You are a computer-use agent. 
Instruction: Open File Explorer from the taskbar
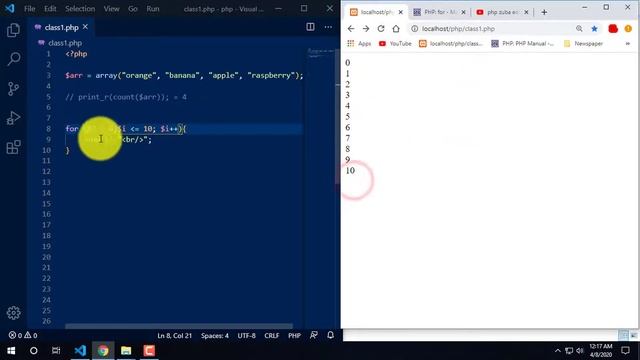[126, 351]
